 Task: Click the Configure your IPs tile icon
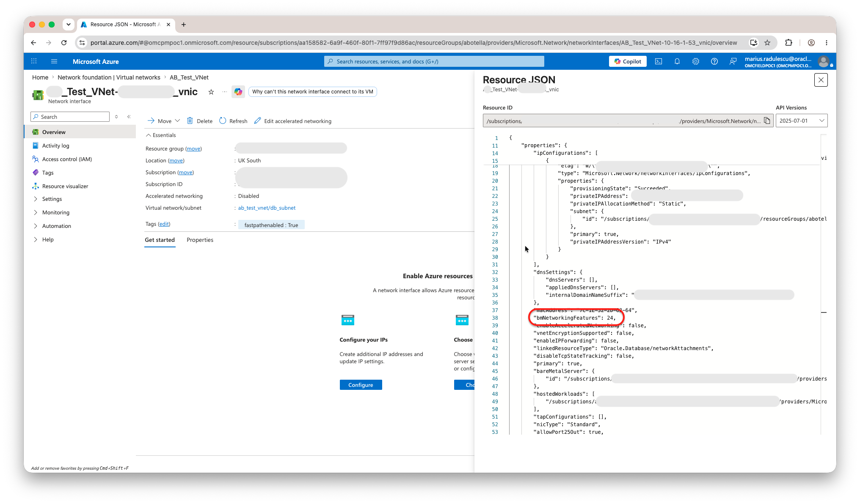coord(348,320)
